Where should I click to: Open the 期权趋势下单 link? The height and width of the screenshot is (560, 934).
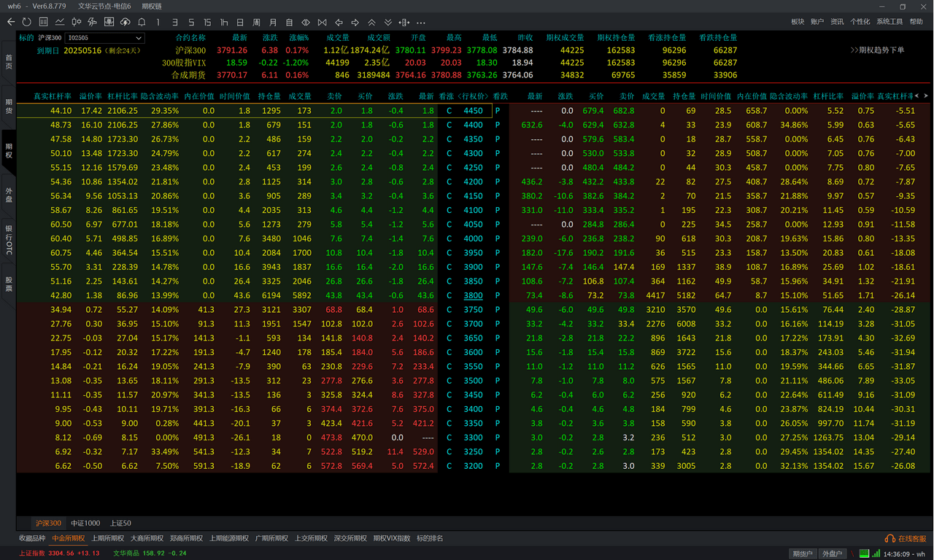coord(877,50)
